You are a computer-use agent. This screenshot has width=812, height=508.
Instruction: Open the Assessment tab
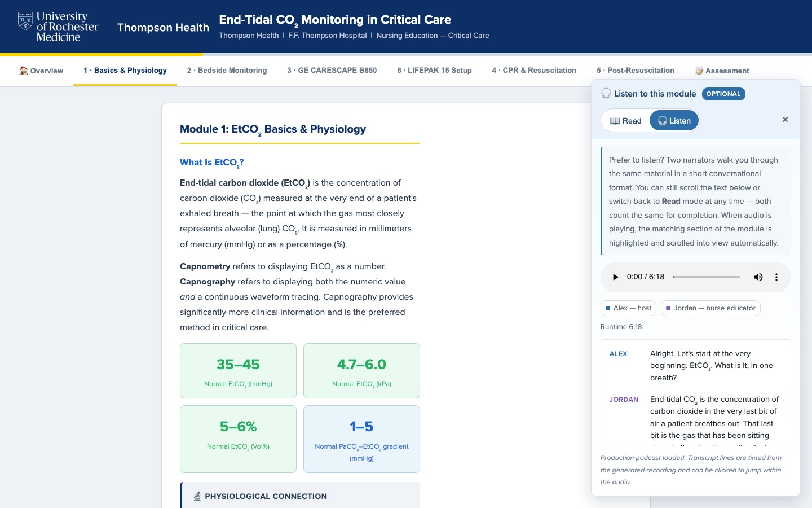point(722,71)
